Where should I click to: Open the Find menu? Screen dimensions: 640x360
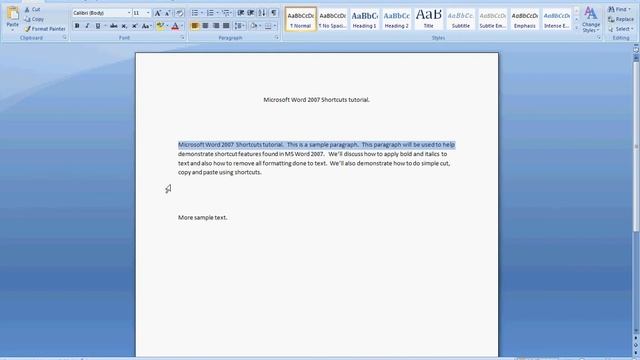coord(620,9)
